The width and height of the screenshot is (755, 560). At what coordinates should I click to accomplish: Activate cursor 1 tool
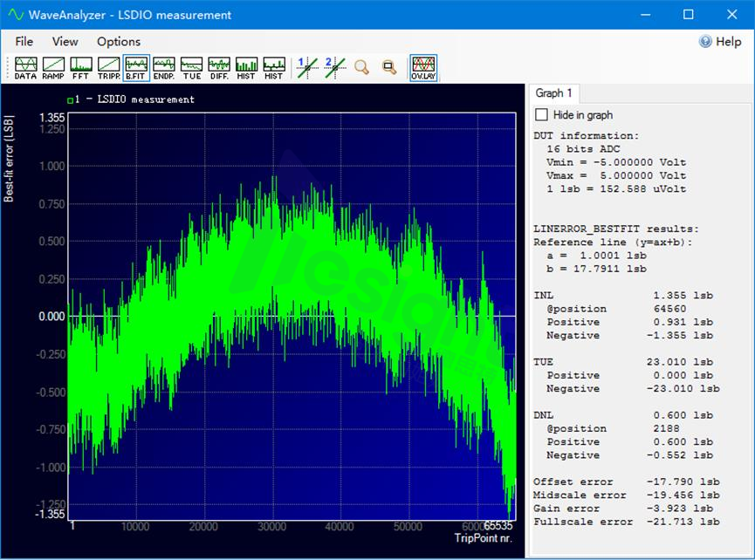[x=306, y=68]
